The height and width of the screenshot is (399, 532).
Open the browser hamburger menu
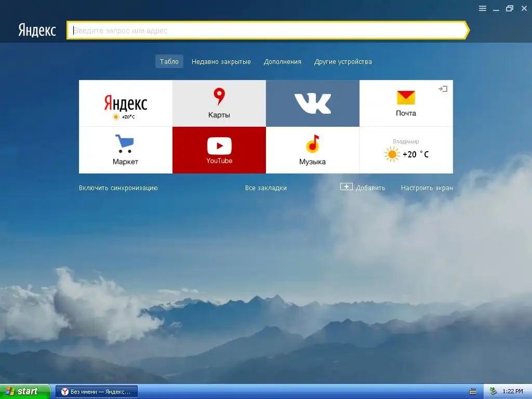pos(483,8)
